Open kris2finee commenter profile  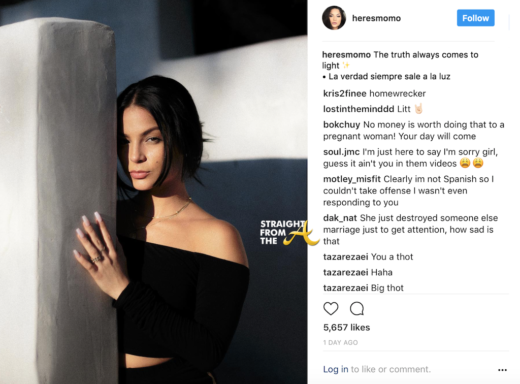pyautogui.click(x=345, y=93)
